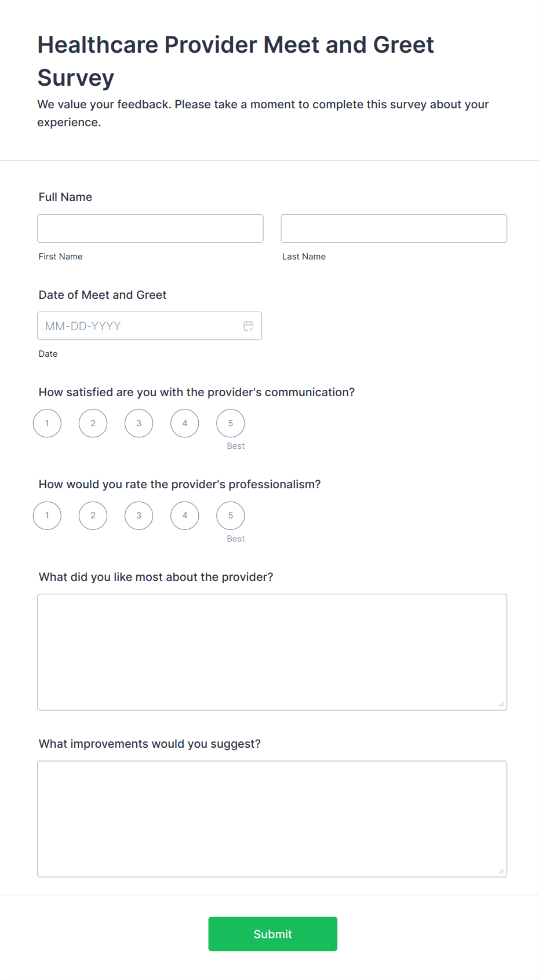Image resolution: width=539 pixels, height=980 pixels.
Task: Grab resize handle of improvements text area
Action: click(501, 871)
